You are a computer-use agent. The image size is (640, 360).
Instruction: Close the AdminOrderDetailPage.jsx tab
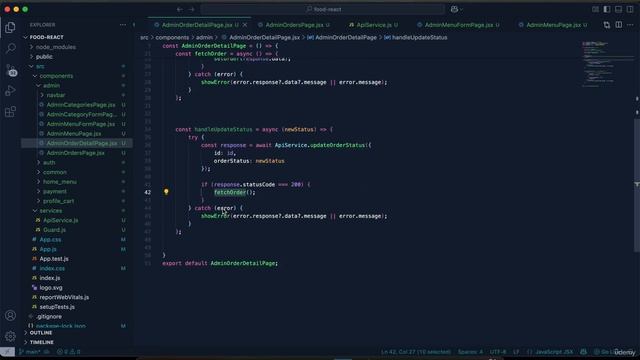tap(245, 25)
